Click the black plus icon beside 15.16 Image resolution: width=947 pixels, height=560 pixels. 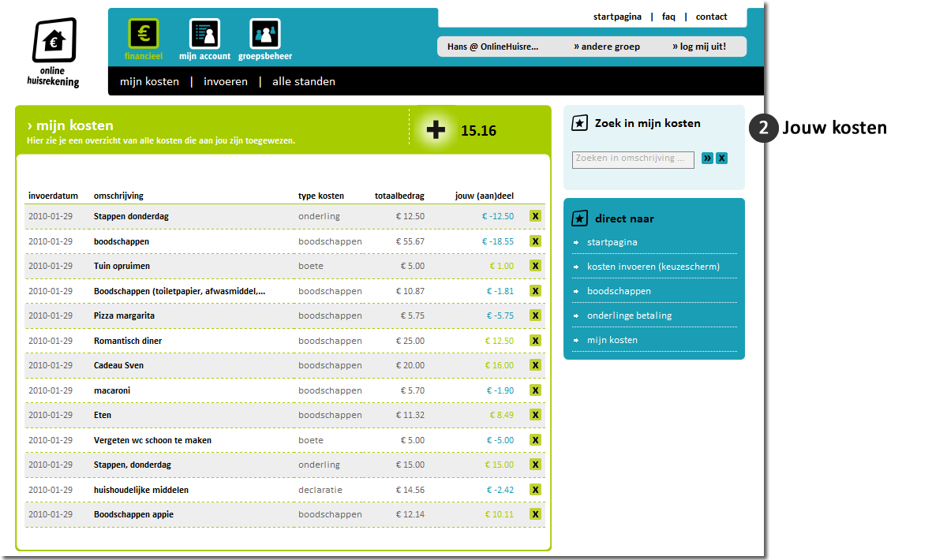[x=436, y=130]
